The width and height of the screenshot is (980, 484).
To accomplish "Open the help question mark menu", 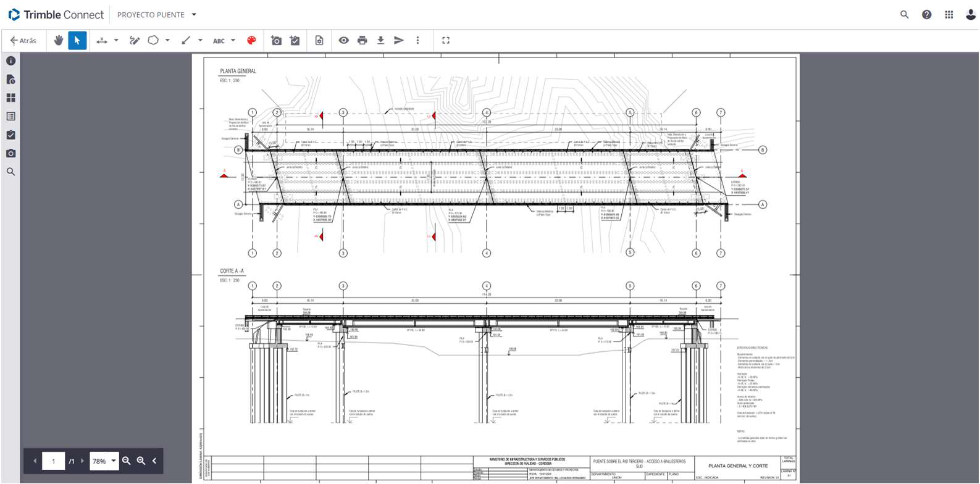I will (x=926, y=15).
